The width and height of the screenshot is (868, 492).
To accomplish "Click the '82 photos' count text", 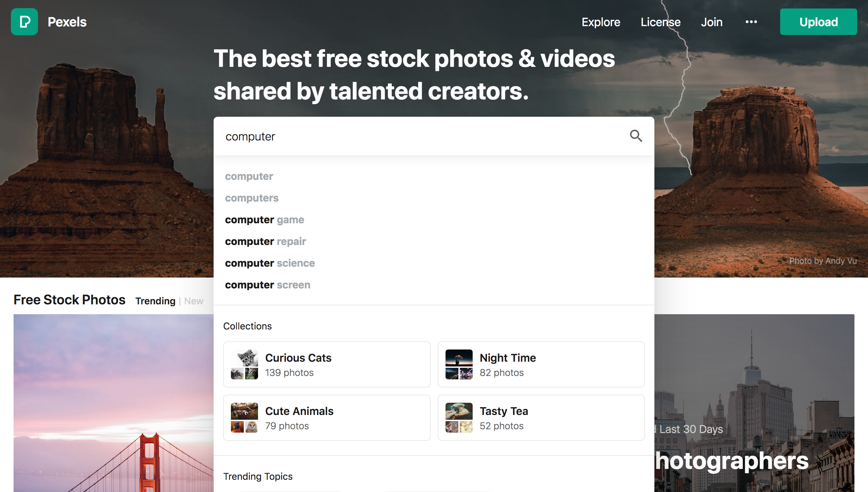I will pyautogui.click(x=501, y=373).
